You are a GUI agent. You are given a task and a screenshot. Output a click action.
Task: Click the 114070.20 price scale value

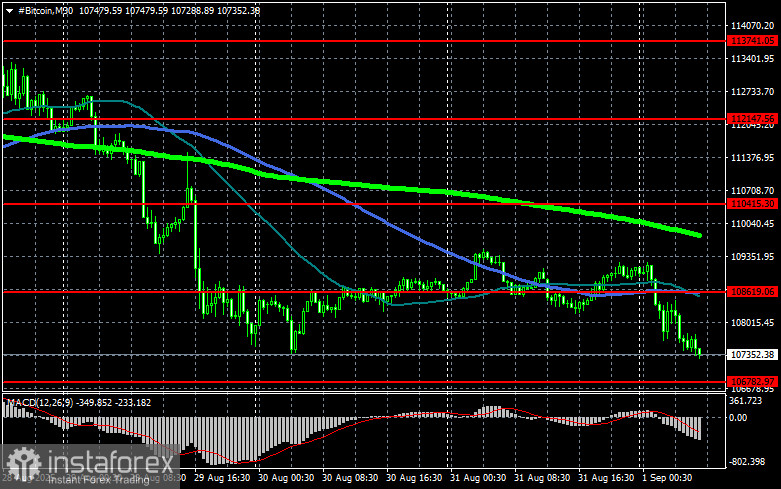(752, 26)
